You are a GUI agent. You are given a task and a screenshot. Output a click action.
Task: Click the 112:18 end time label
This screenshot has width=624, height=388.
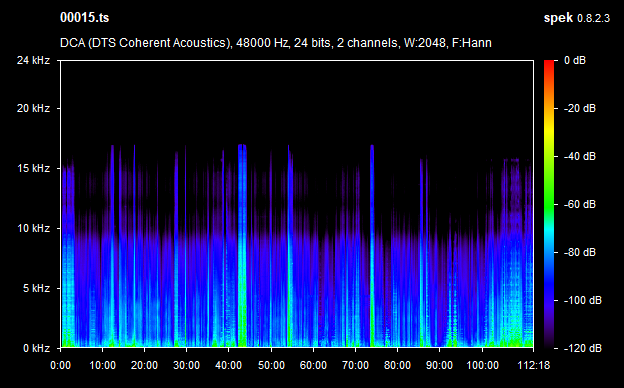click(x=534, y=365)
